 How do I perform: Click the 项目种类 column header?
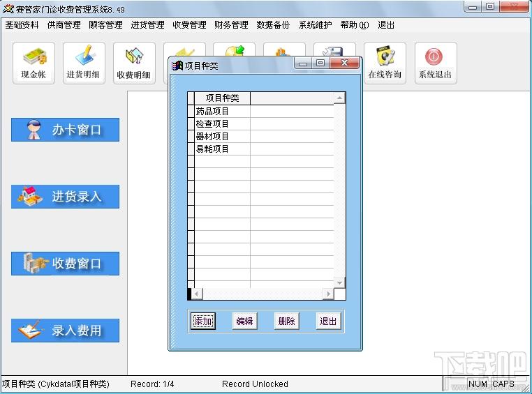click(x=222, y=98)
